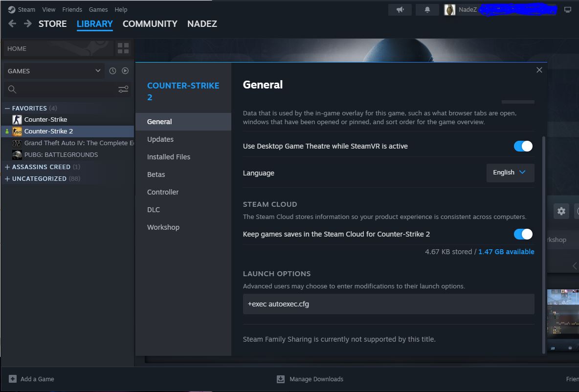Click Manage Downloads
The height and width of the screenshot is (392, 579).
coord(316,379)
